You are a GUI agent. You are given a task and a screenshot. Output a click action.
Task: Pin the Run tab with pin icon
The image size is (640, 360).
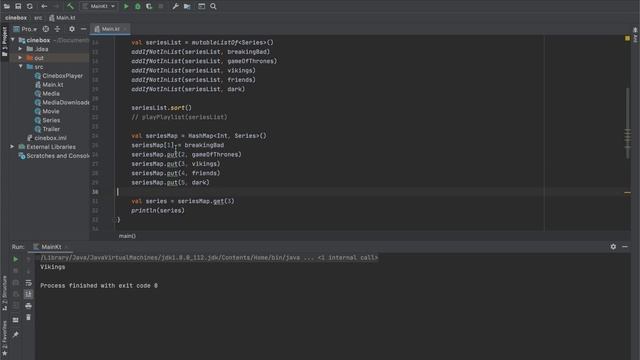point(16,335)
